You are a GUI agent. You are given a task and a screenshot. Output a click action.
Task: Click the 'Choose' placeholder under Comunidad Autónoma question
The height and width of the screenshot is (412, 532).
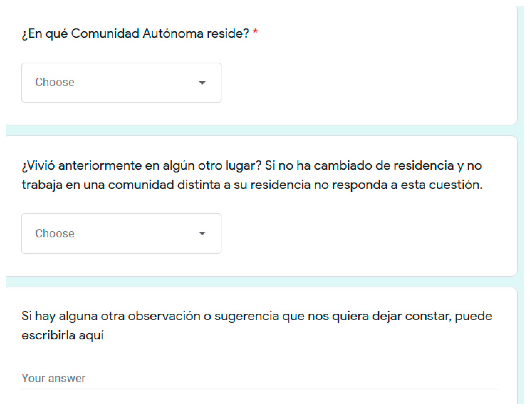point(55,82)
